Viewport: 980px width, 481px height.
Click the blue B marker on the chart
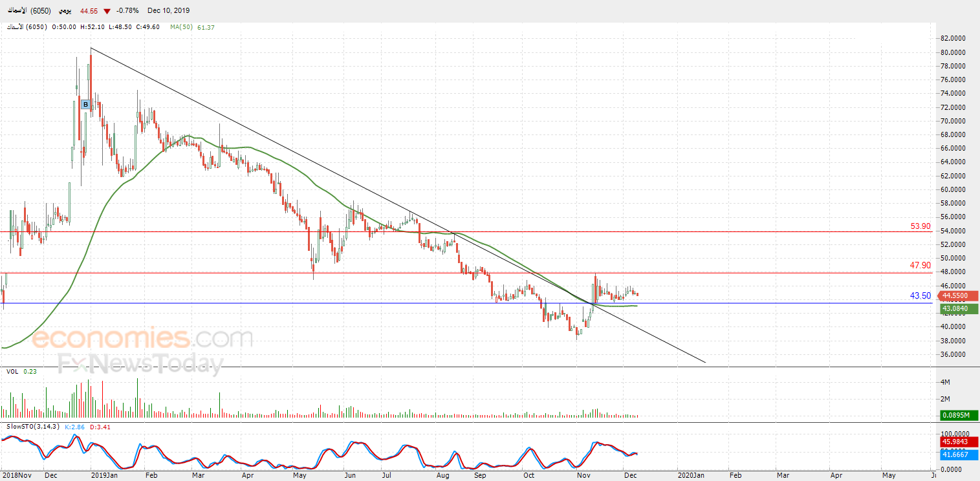(85, 103)
